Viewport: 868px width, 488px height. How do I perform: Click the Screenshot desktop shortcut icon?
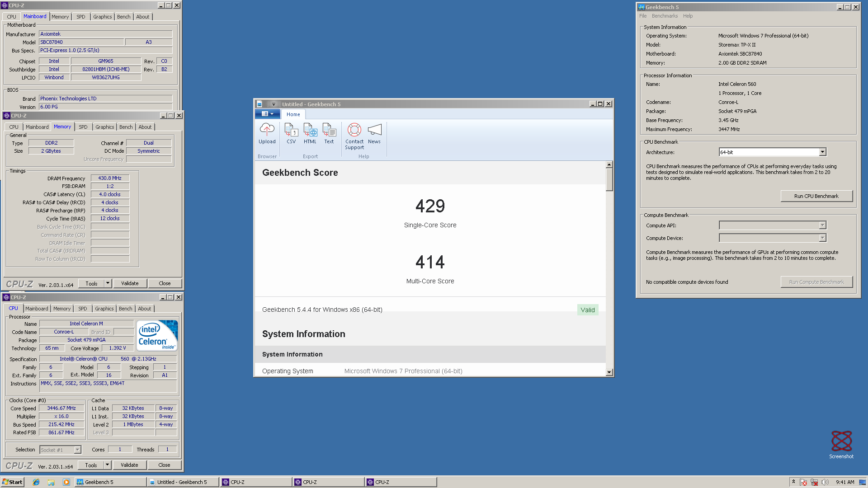tap(841, 441)
